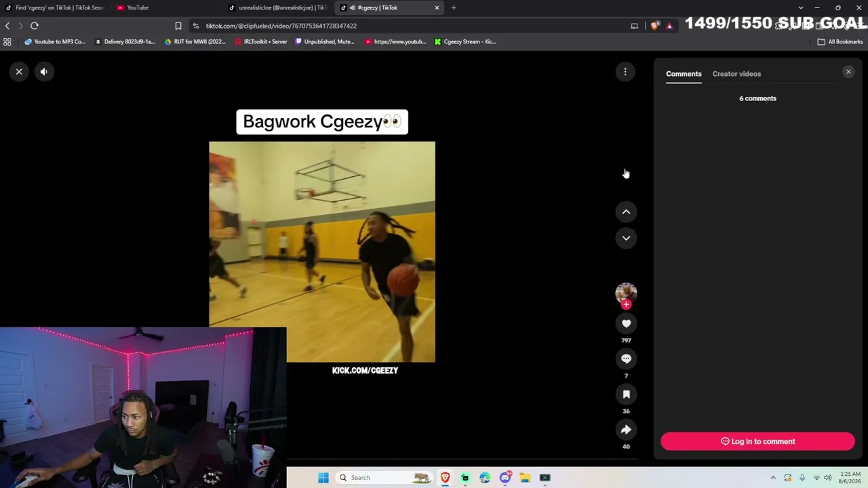The width and height of the screenshot is (868, 488).
Task: Switch to the unrealisticJoe TikTok tab
Action: point(278,7)
